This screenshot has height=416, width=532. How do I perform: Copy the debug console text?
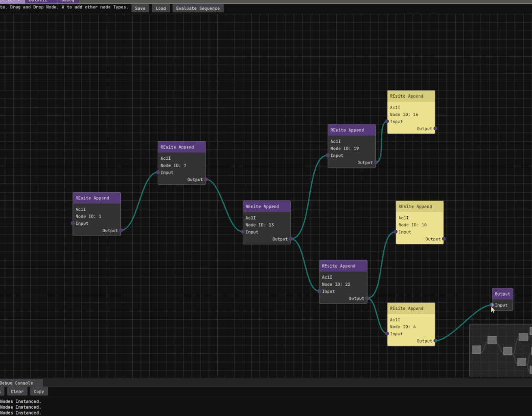[39, 392]
